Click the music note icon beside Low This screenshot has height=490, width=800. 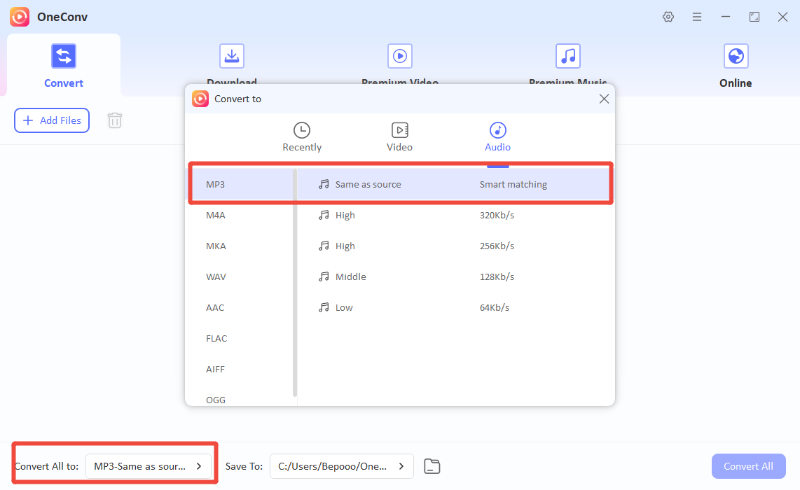(x=323, y=307)
